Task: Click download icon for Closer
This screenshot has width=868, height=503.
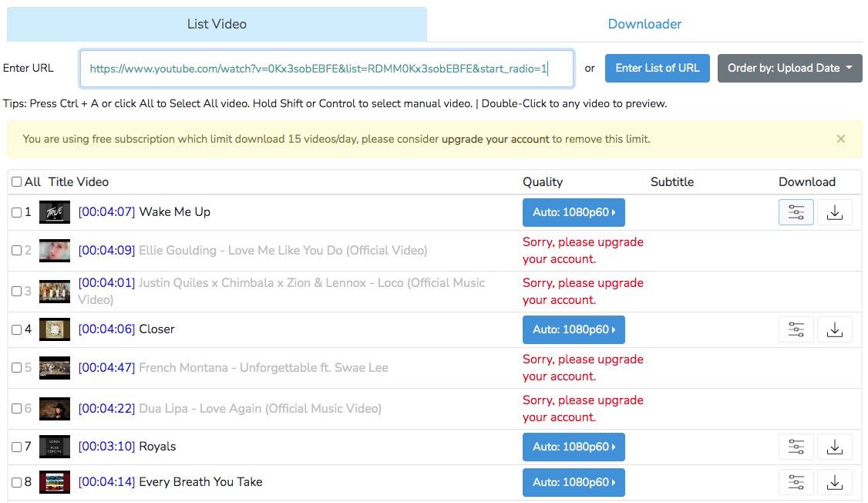Action: pyautogui.click(x=834, y=329)
